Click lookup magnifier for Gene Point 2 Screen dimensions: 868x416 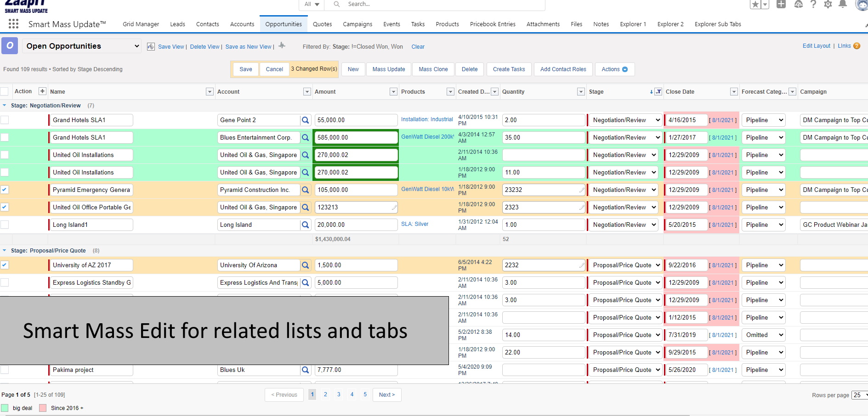click(305, 120)
